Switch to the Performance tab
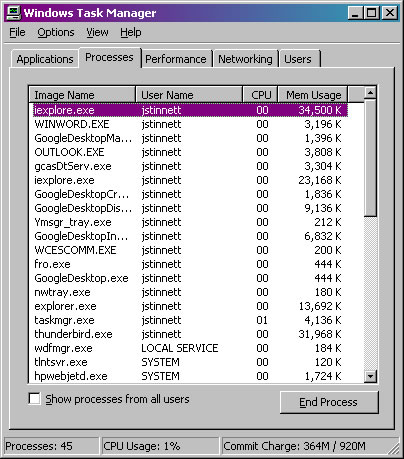Screen dimensions: 404x459 176,59
